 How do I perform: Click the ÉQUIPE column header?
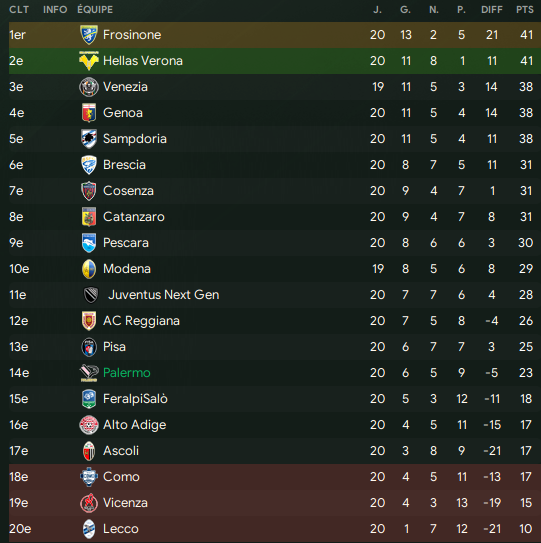pos(95,9)
